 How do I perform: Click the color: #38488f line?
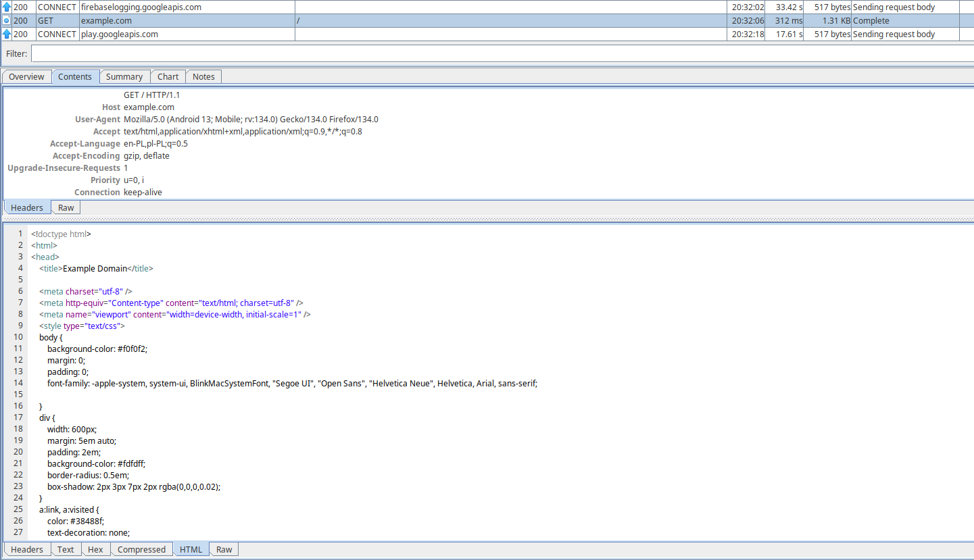76,521
